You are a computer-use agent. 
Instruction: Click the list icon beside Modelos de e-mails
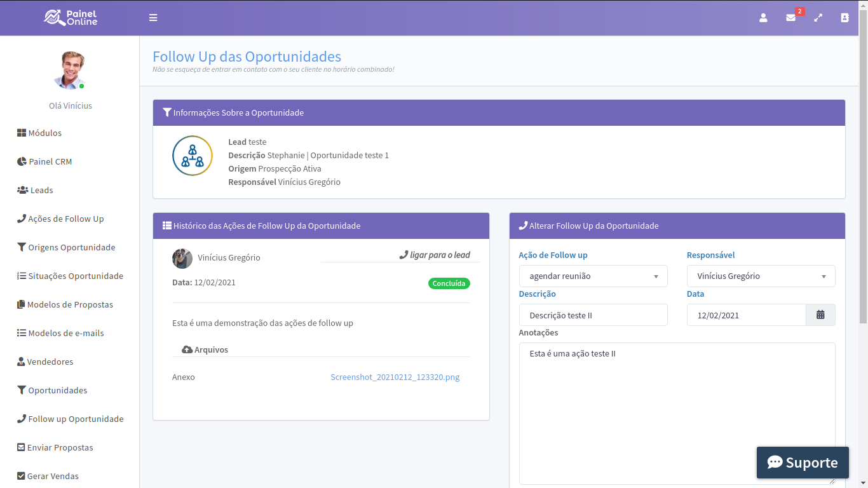click(x=22, y=333)
